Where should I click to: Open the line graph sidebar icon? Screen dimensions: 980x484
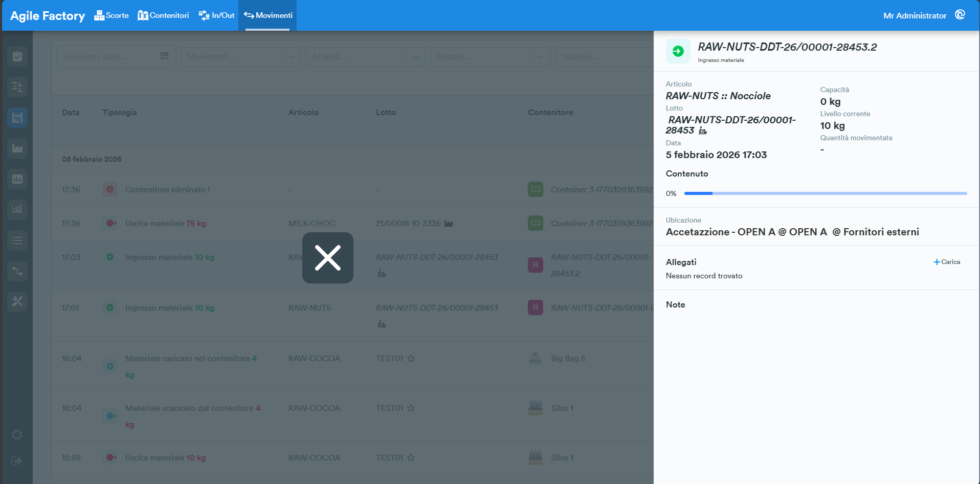(17, 209)
